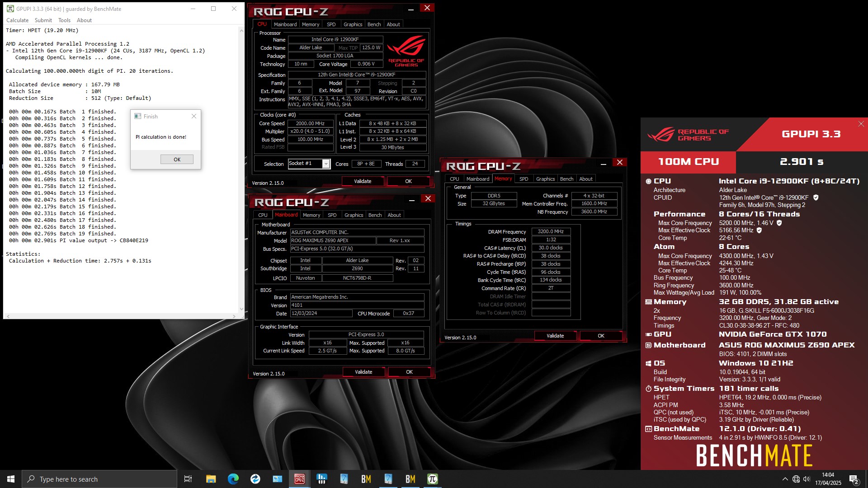The image size is (868, 488).
Task: Select CPU tab in the Motherboard CPU-Z window
Action: pyautogui.click(x=263, y=215)
